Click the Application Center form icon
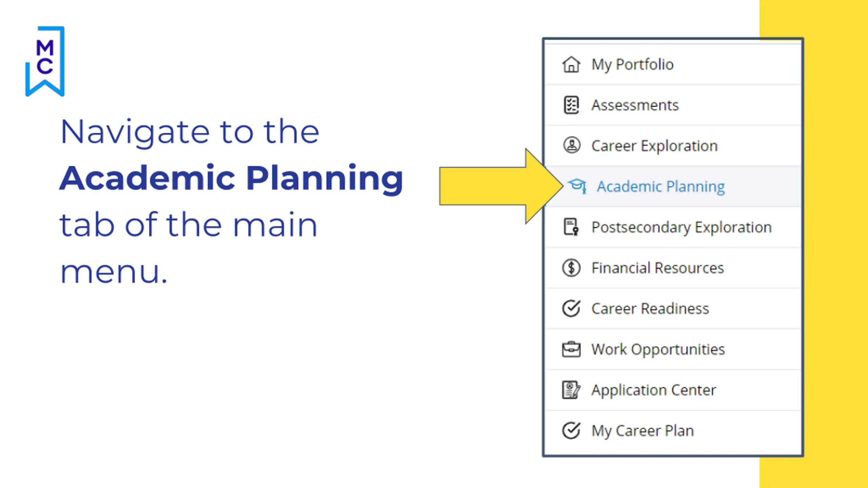This screenshot has height=488, width=868. coord(571,390)
